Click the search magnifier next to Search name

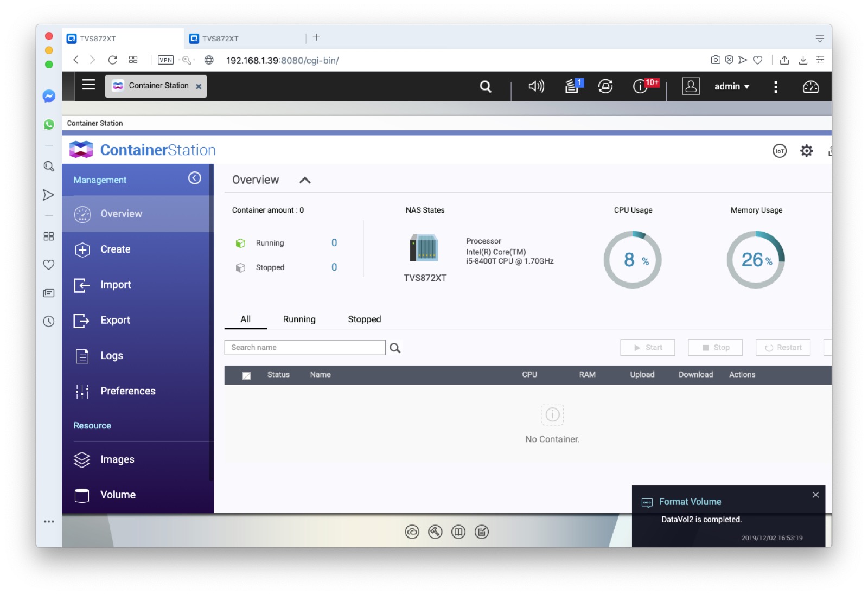[x=395, y=348]
